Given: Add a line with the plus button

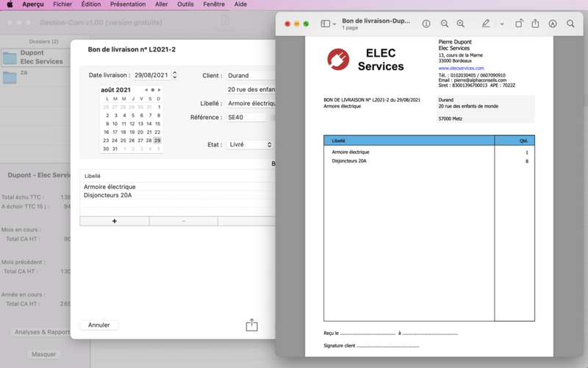Looking at the screenshot, I should [115, 222].
